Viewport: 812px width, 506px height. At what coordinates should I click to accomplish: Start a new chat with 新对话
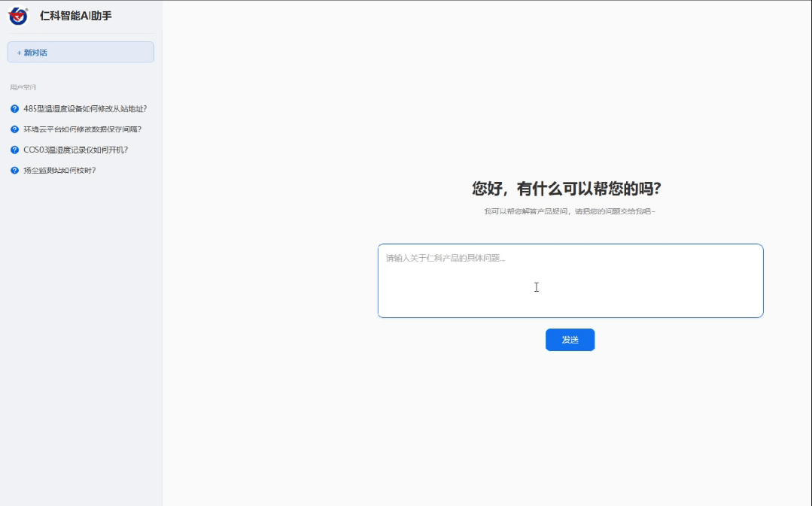tap(81, 53)
